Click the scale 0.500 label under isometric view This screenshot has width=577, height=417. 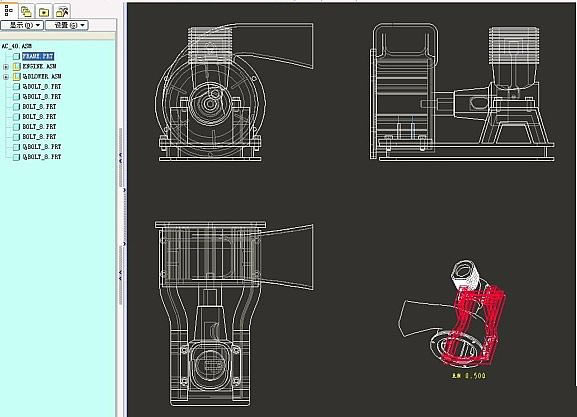coord(468,376)
